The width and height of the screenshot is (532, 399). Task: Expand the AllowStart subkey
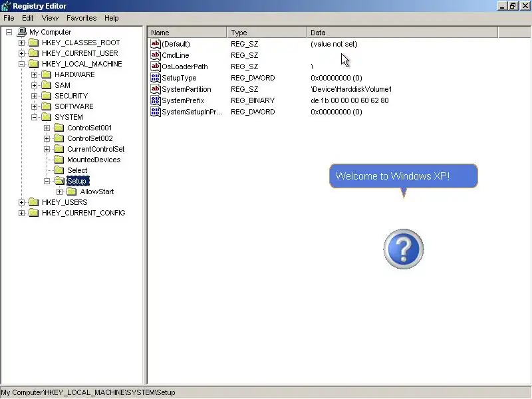pyautogui.click(x=60, y=192)
